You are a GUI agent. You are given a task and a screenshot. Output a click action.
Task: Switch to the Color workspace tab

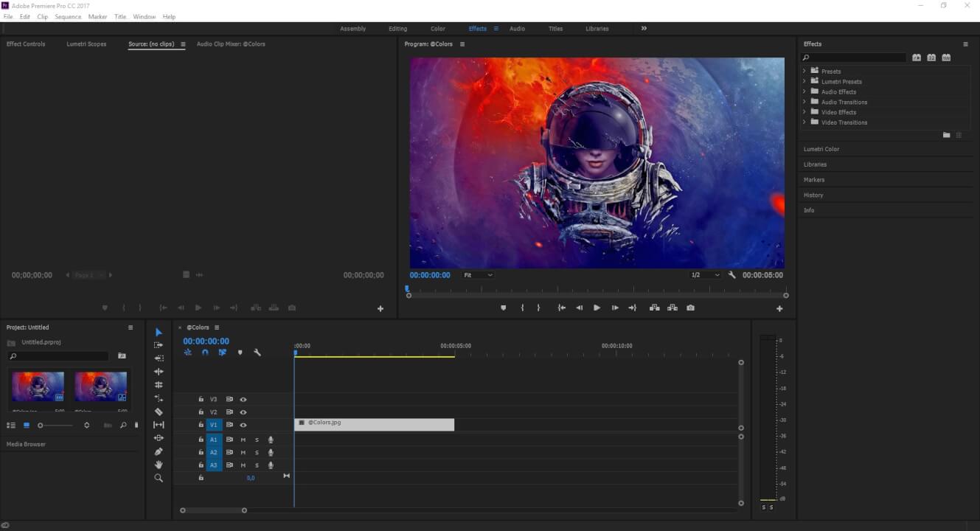(437, 28)
